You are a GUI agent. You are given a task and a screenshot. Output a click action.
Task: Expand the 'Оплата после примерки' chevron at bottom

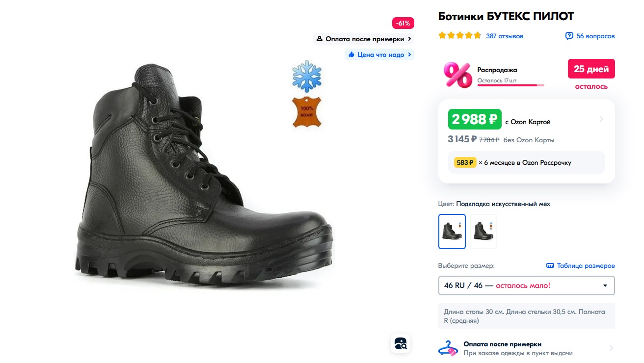click(611, 348)
